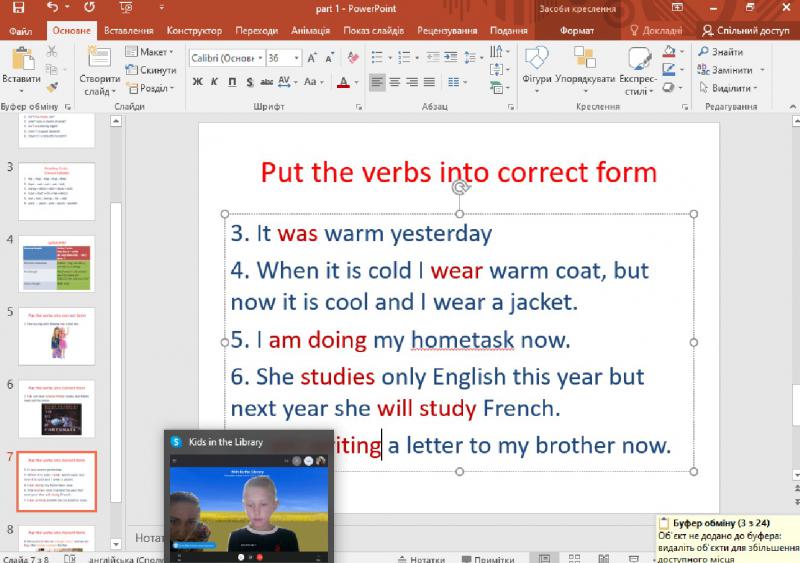Clear all formatting icon
800x563 pixels.
[x=353, y=58]
